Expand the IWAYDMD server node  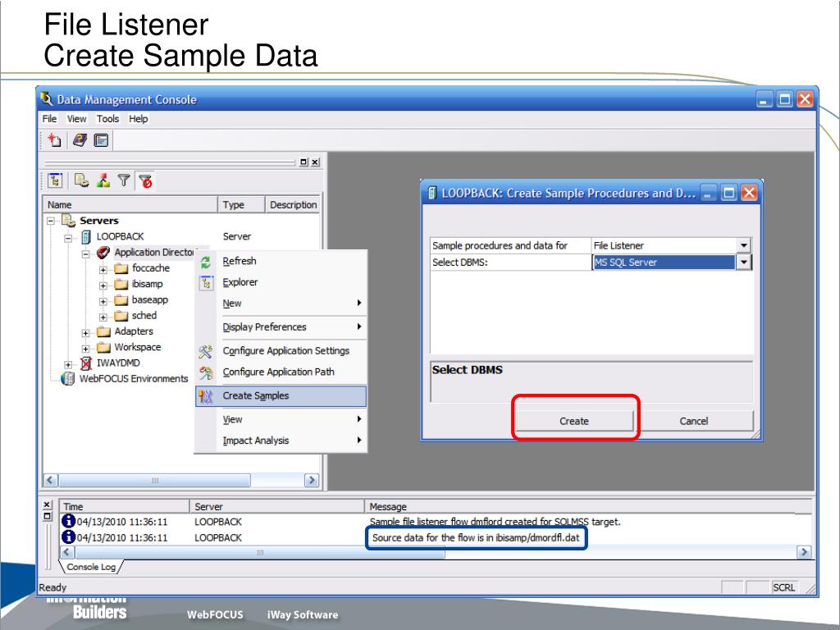click(x=69, y=365)
